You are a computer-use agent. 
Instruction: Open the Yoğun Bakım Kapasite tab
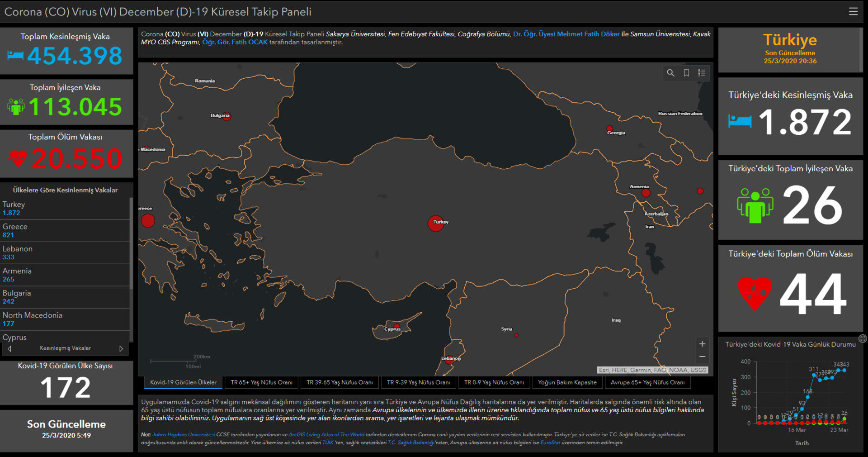point(567,382)
